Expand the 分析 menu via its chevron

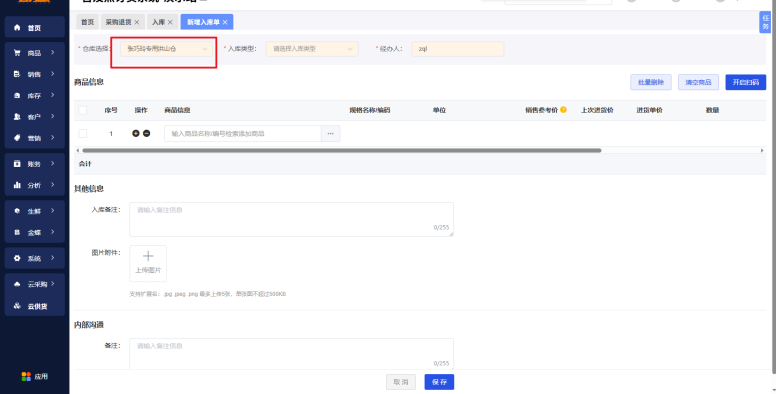52,185
